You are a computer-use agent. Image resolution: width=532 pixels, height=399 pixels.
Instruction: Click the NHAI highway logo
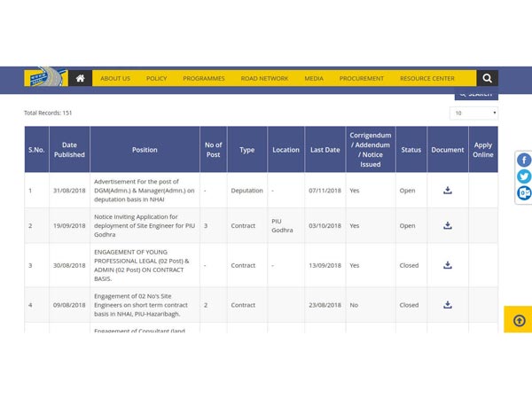46,76
